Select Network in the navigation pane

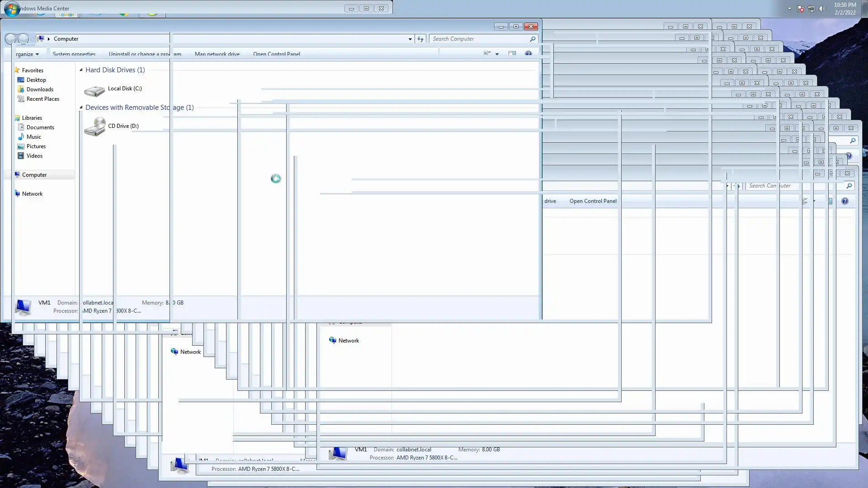point(32,194)
